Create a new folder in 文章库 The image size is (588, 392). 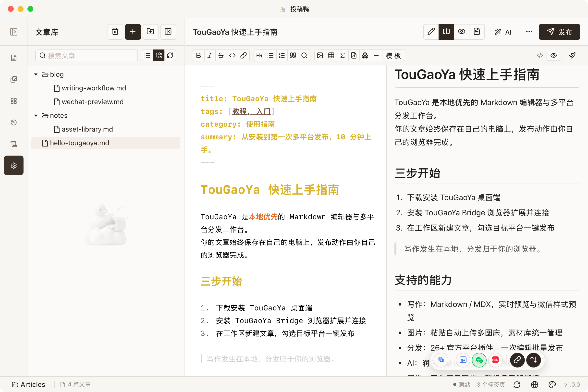point(150,32)
